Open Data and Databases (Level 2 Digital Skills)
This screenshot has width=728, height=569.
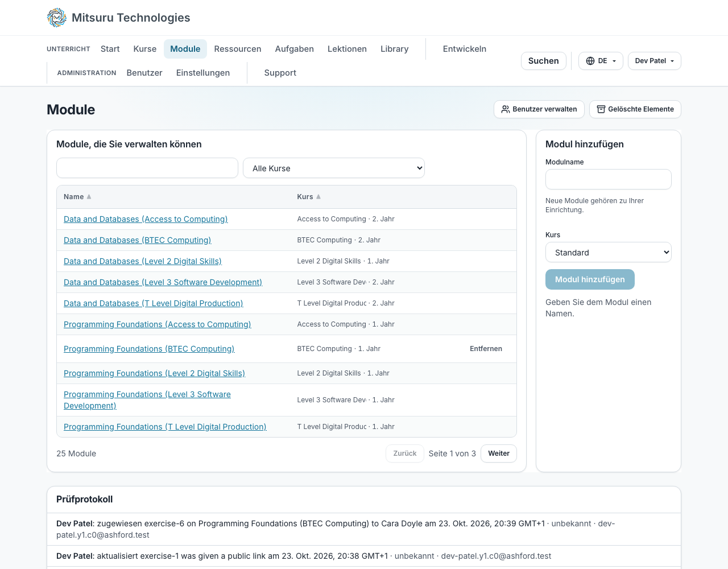pyautogui.click(x=143, y=261)
